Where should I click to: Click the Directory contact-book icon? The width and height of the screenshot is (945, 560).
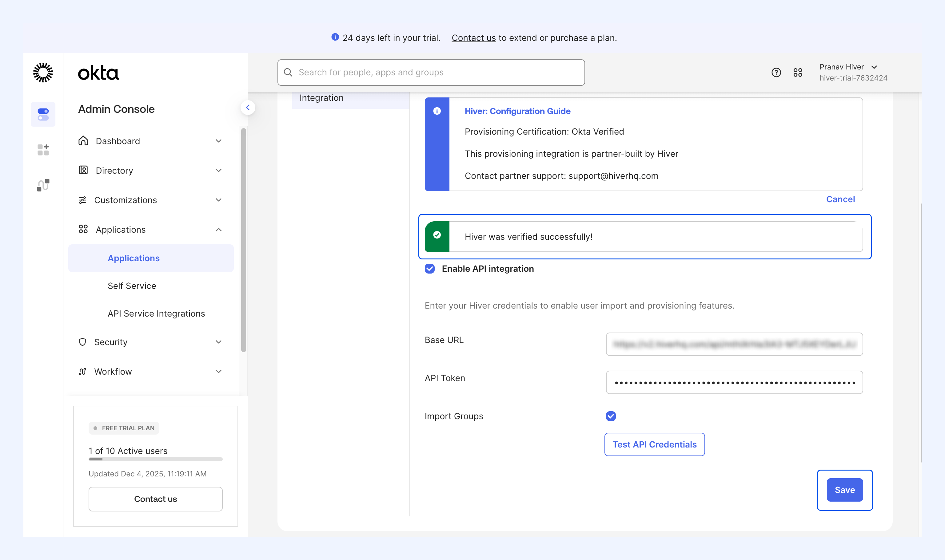[x=83, y=170]
